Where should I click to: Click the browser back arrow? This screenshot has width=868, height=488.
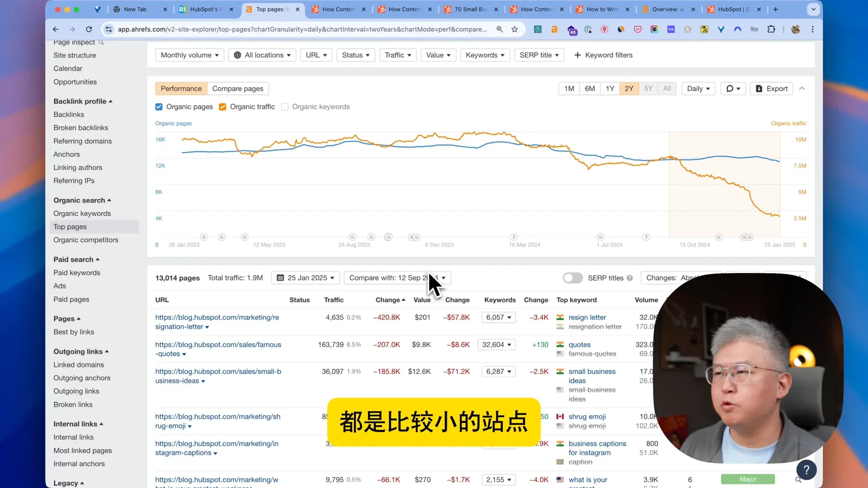[56, 29]
